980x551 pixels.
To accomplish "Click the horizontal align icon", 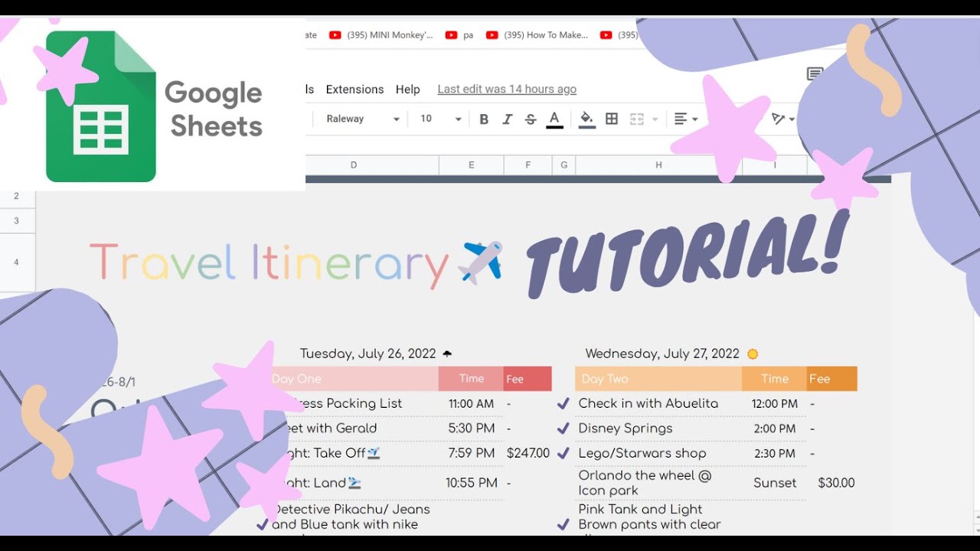I will click(681, 119).
